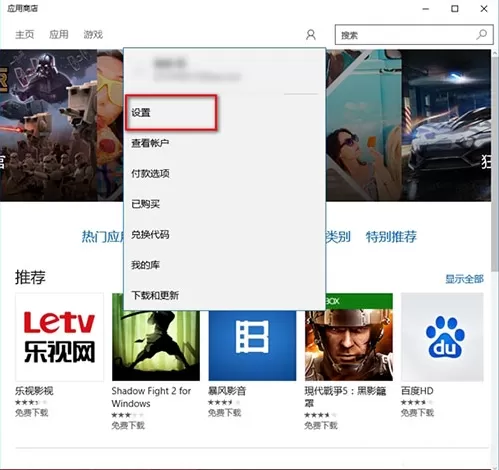Switch to the 游戏 tab
The height and width of the screenshot is (470, 499).
pos(93,34)
